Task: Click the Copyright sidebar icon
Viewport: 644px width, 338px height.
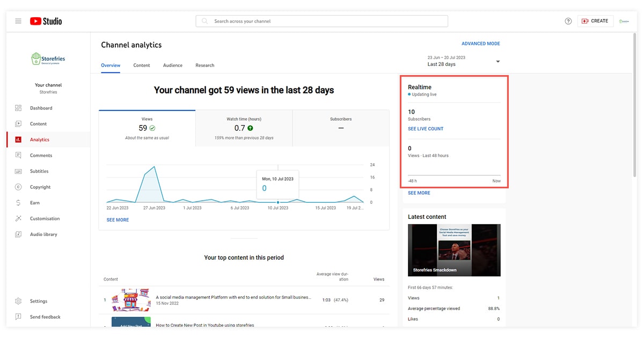Action: pos(18,187)
